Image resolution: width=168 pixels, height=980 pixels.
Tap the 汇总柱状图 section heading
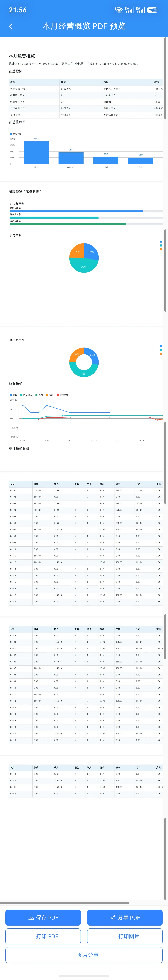(x=17, y=122)
